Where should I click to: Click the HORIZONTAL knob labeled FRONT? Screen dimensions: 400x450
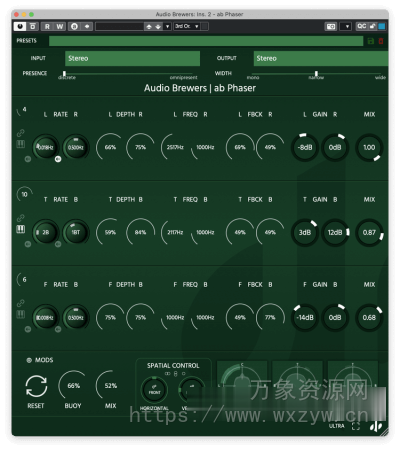[x=154, y=390]
